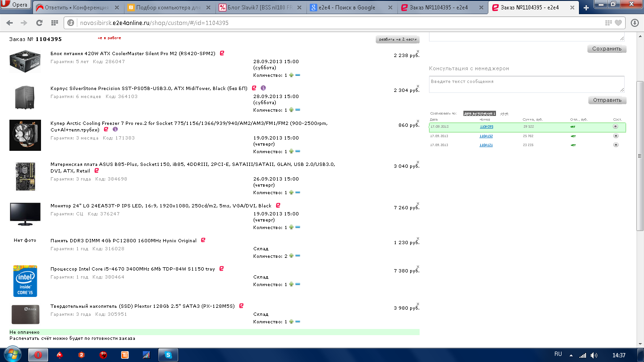Click the Сохранить button
The width and height of the screenshot is (644, 362).
607,49
